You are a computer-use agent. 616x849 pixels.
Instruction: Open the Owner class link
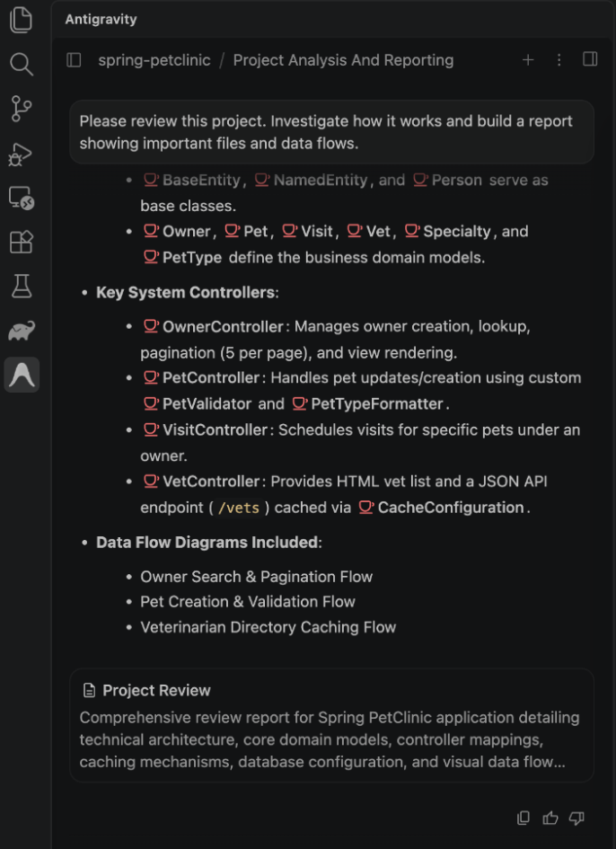(177, 231)
